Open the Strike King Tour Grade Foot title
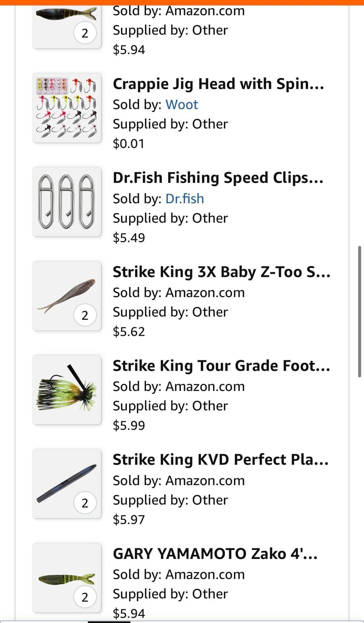 221,366
